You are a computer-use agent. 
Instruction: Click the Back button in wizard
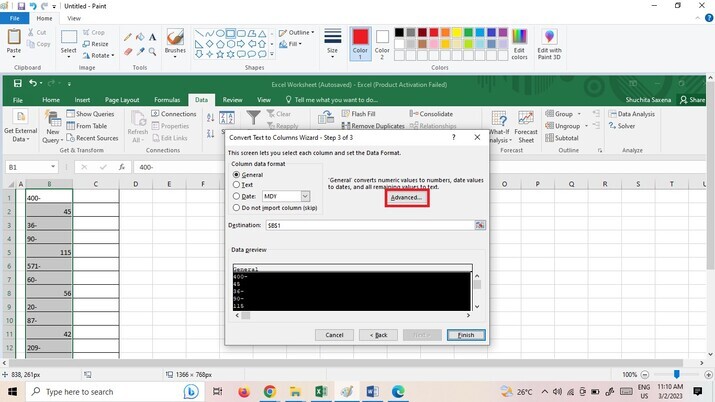(x=378, y=335)
